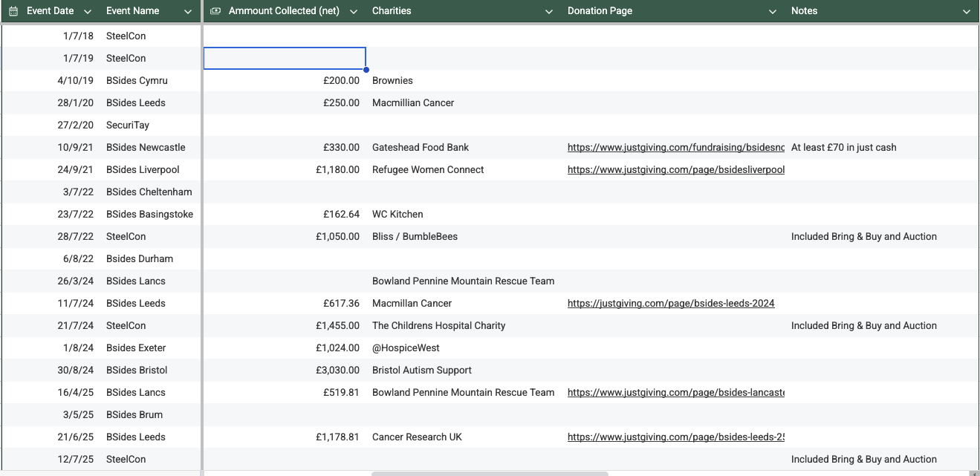Expand the Donation Page column dropdown
The width and height of the screenshot is (980, 476).
[x=773, y=12]
